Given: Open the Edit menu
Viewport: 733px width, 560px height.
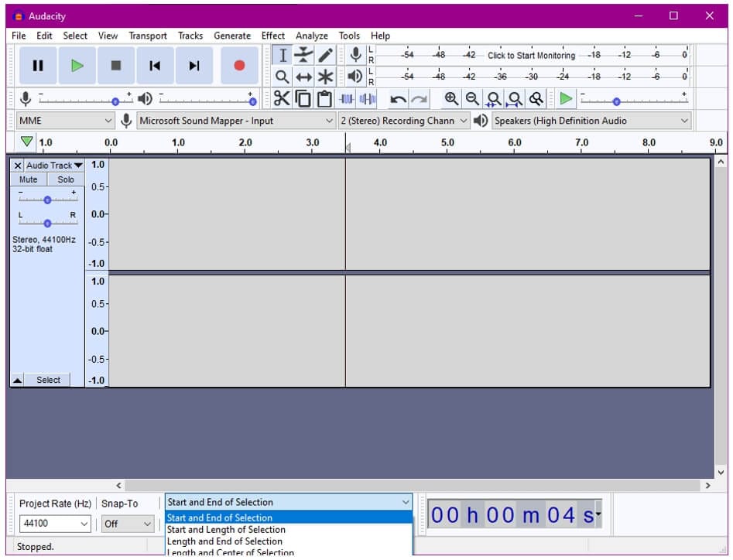Looking at the screenshot, I should (44, 36).
